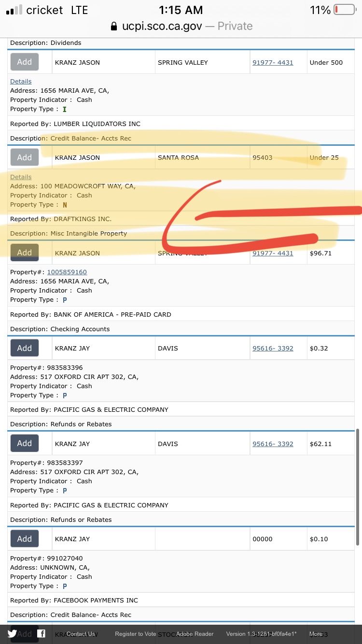Tap the ucpi.sco.ca.gov address bar
Image resolution: width=362 pixels, height=644 pixels.
pos(181,26)
